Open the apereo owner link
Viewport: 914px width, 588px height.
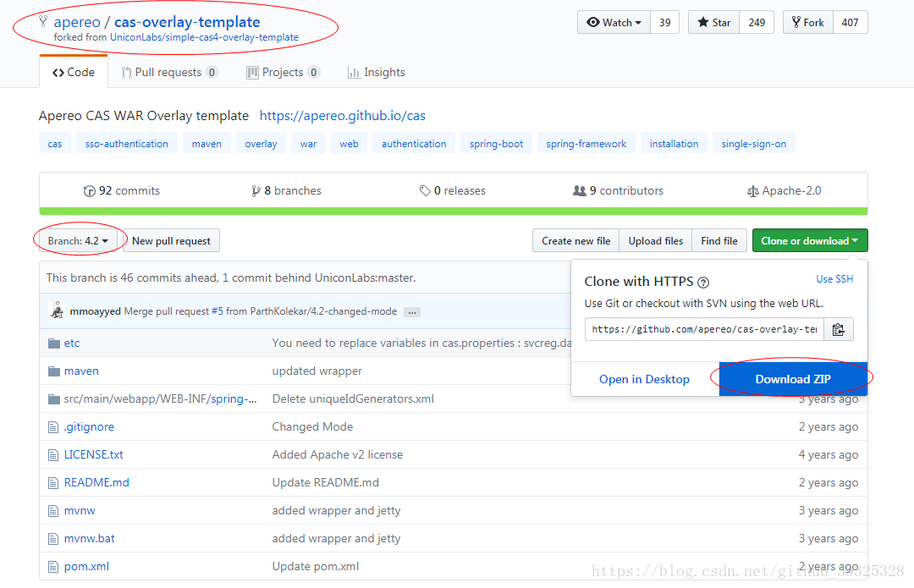[77, 22]
